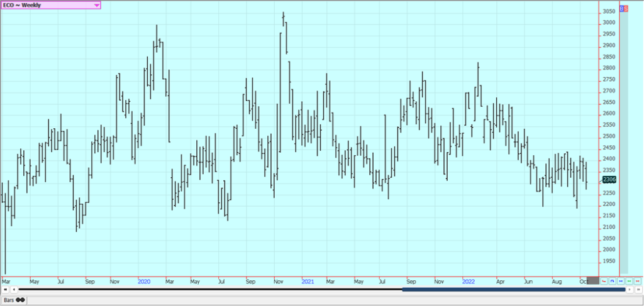Click the empty status field next to Bars
Image resolution: width=644 pixels, height=306 pixels.
[335, 300]
